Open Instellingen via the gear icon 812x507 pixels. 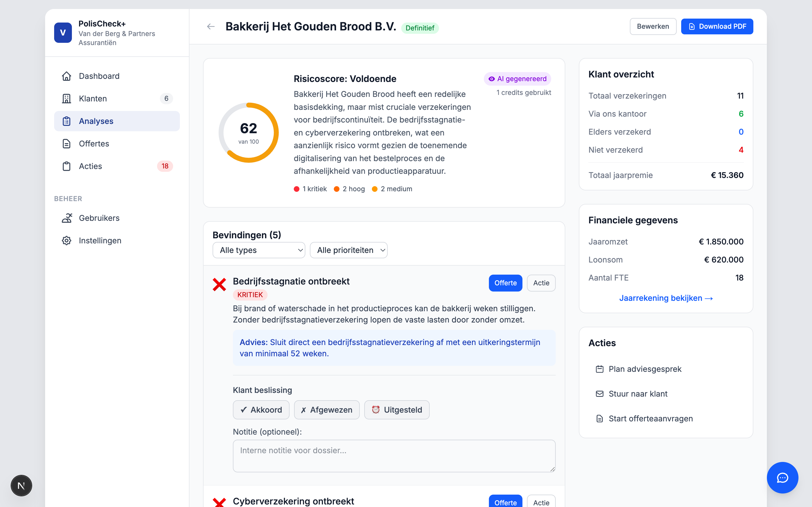coord(67,241)
